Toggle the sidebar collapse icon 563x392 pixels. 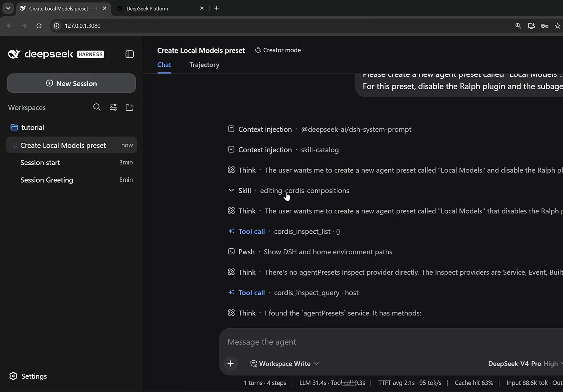[130, 54]
